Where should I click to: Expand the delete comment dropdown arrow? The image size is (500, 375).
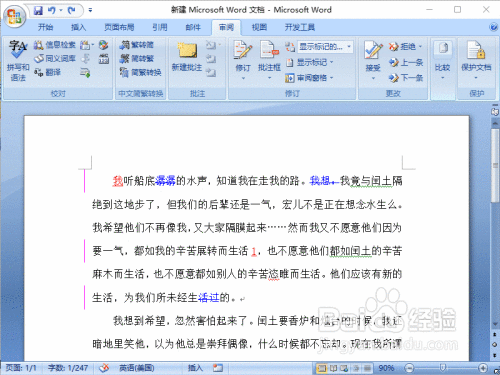coord(220,45)
